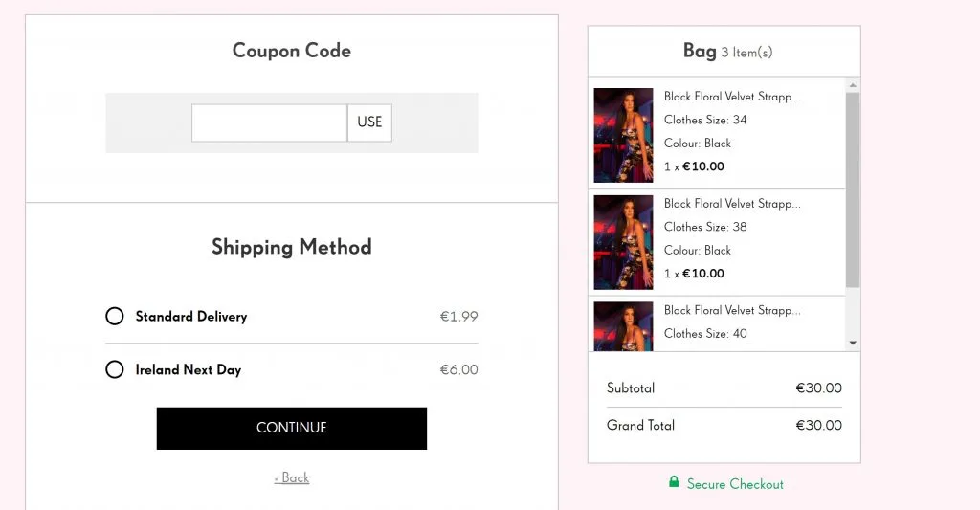Viewport: 980px width, 510px height.
Task: Click the Secure Checkout text
Action: pyautogui.click(x=735, y=484)
